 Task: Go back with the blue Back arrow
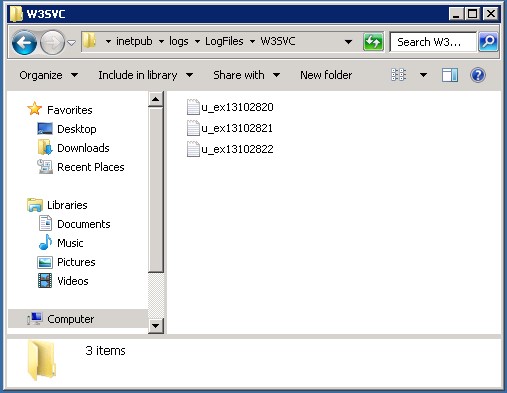24,42
